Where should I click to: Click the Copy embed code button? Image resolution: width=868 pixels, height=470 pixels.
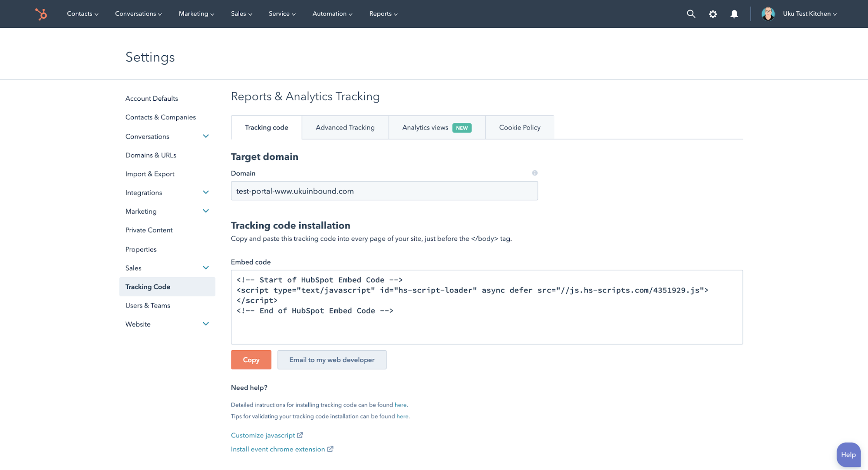tap(251, 359)
